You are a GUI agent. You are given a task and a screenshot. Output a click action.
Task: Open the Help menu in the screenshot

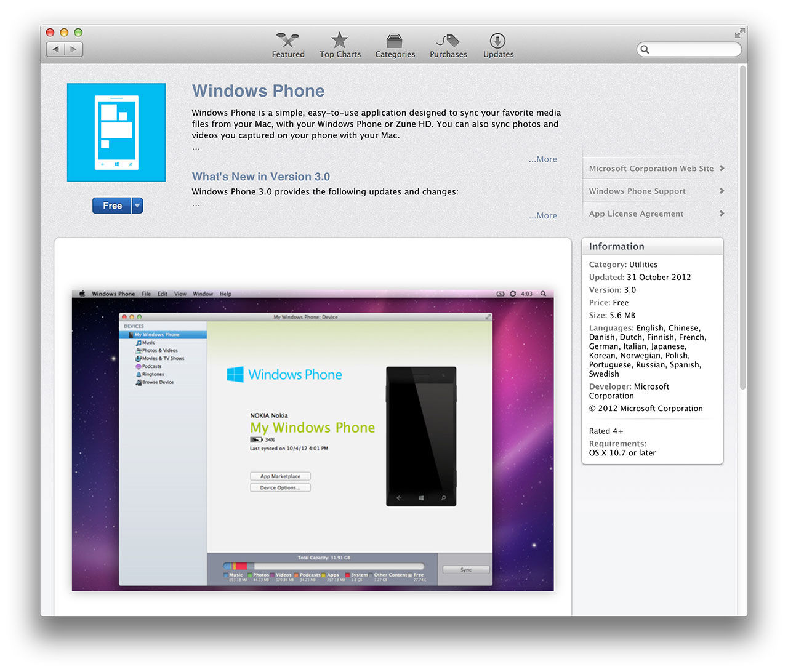click(x=225, y=294)
